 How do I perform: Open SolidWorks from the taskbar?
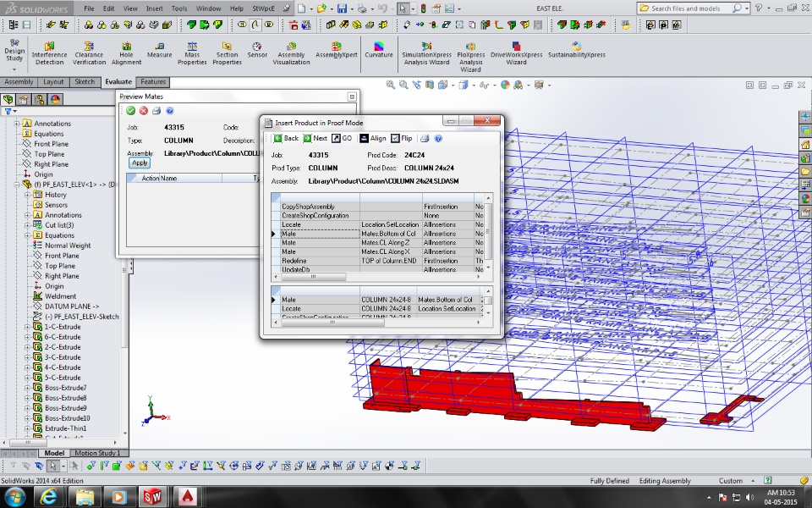[x=152, y=497]
